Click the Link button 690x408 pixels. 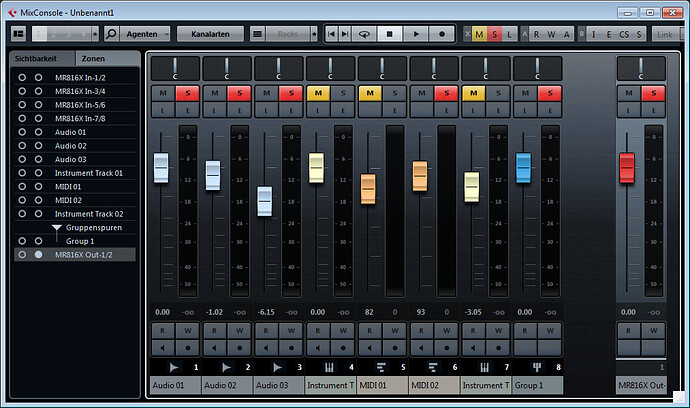tap(664, 34)
